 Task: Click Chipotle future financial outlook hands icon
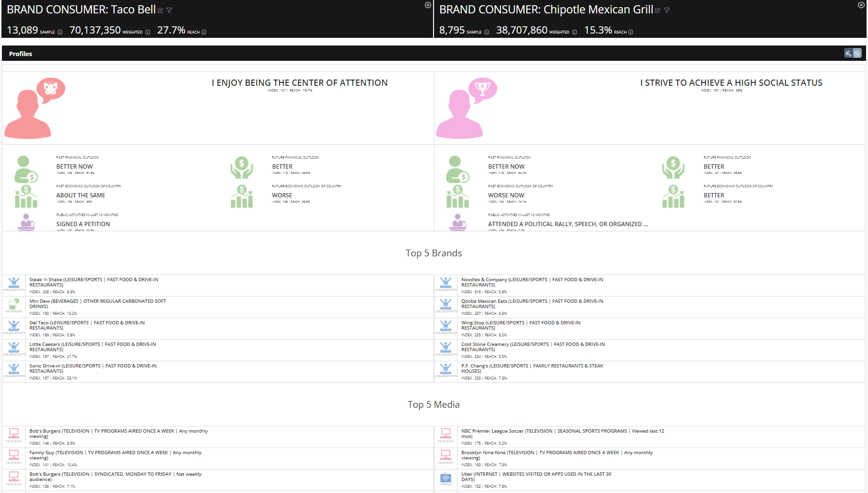(x=673, y=168)
